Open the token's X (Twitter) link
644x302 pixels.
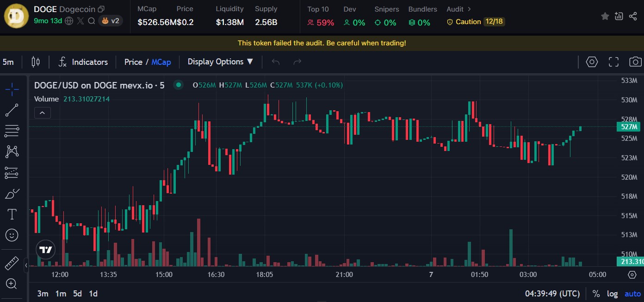click(80, 21)
